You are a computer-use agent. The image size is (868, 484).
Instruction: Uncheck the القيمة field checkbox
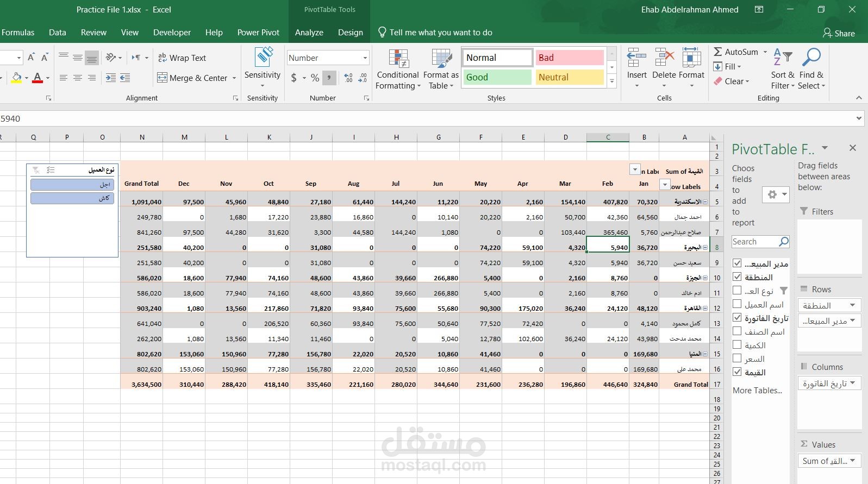737,372
